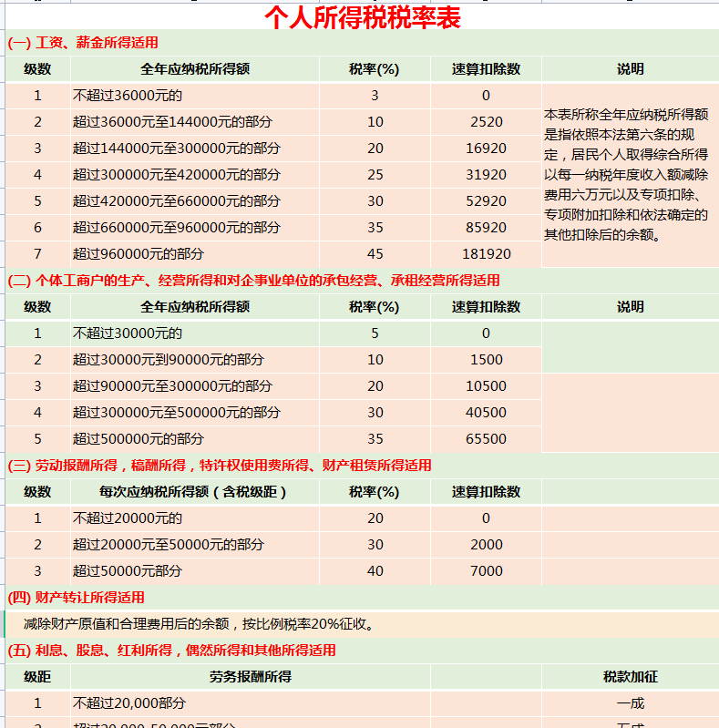Select cell 超过500000元的部分
Screen dimensions: 719x728
click(195, 439)
